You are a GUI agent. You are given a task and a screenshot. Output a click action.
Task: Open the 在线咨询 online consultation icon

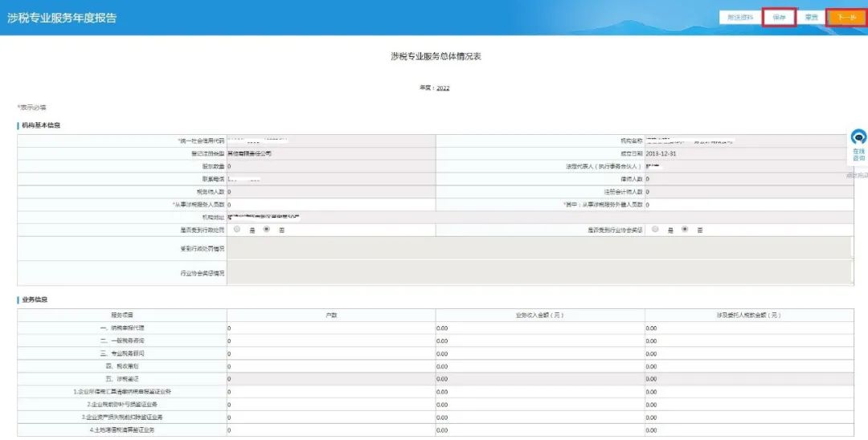pos(858,145)
